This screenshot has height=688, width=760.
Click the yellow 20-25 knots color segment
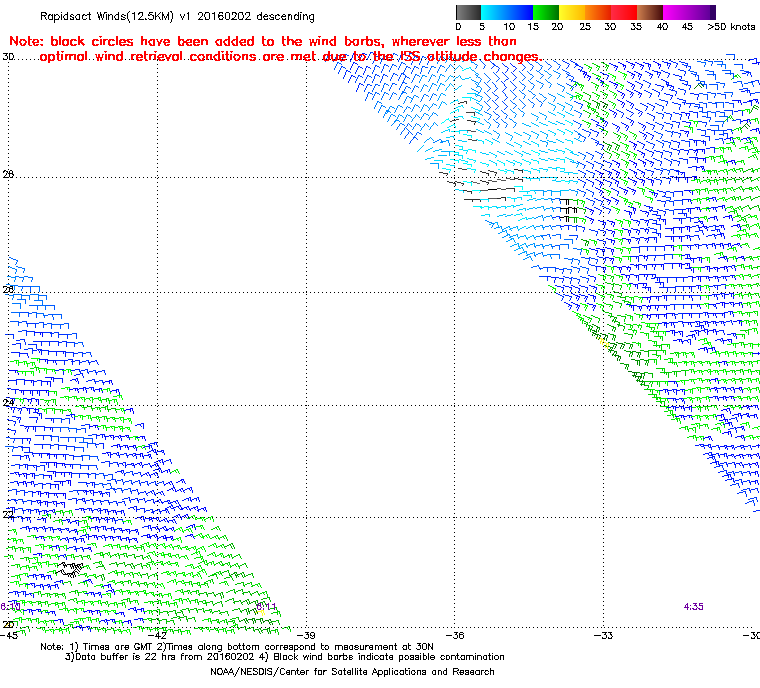pos(572,12)
